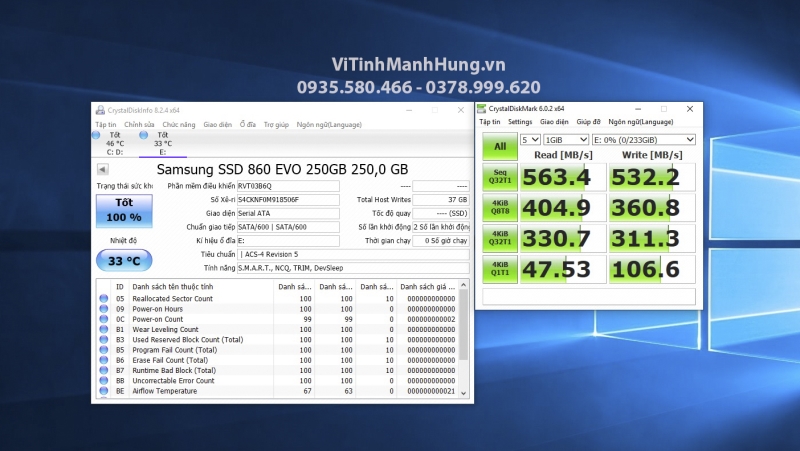Select the E: disk tab with 33 °C
800x451 pixels.
point(162,143)
